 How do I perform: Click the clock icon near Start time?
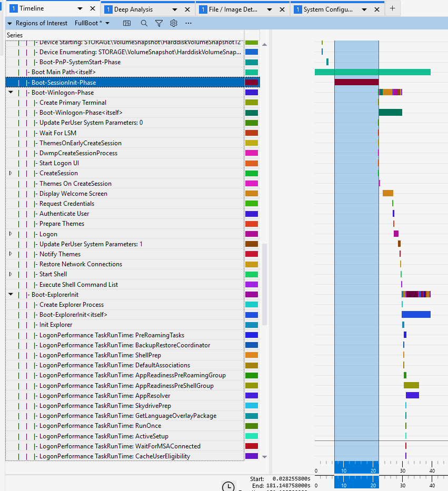[x=228, y=486]
